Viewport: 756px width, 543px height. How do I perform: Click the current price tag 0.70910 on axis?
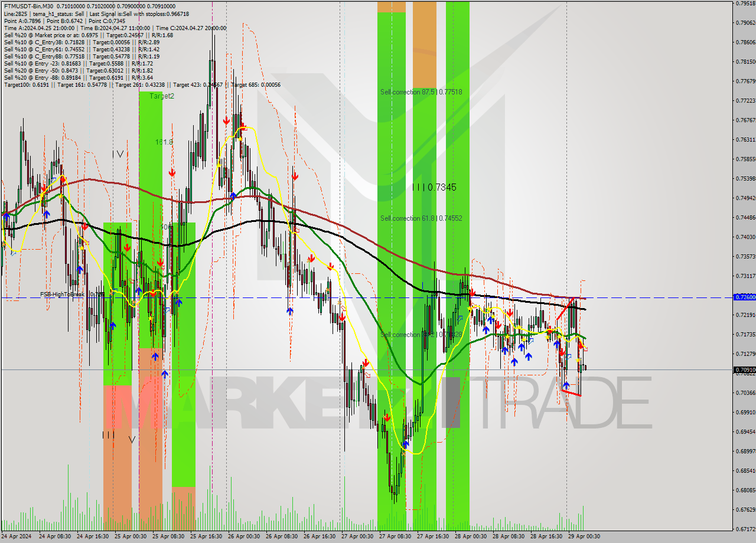(744, 370)
